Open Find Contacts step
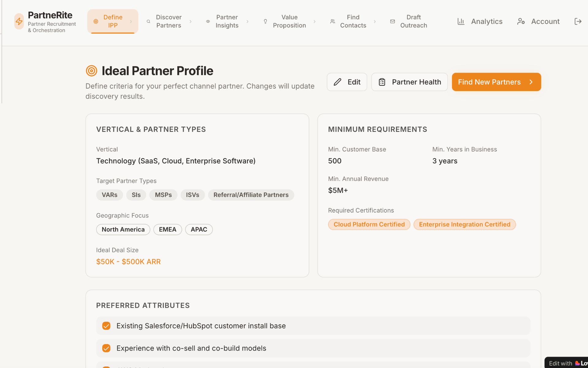 pyautogui.click(x=353, y=21)
